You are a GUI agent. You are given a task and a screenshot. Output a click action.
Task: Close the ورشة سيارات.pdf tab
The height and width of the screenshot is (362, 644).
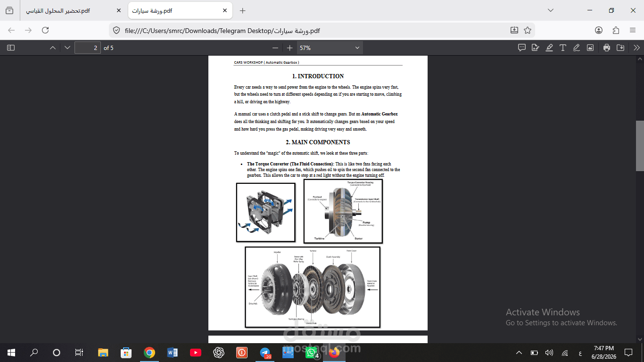pos(225,10)
